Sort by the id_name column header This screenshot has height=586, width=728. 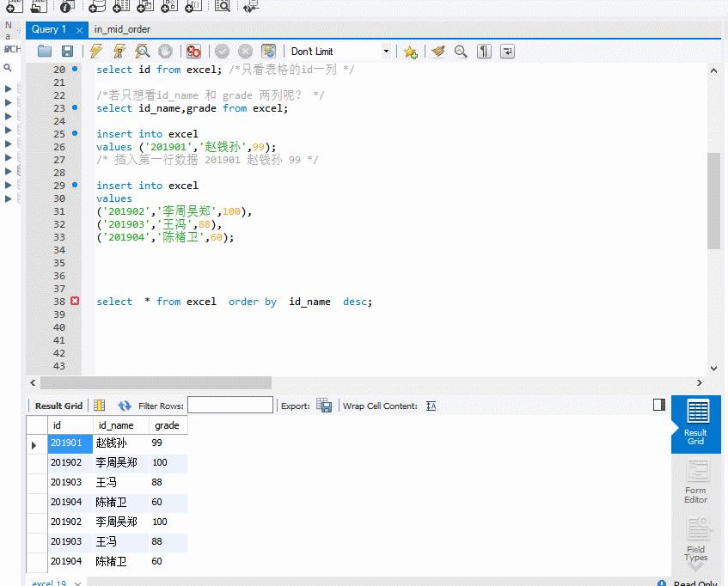coord(121,425)
